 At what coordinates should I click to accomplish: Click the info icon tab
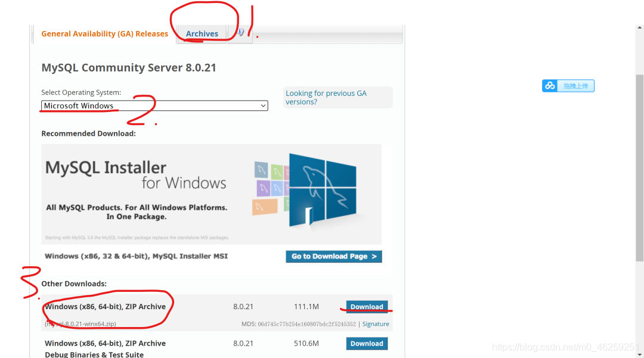pos(240,33)
